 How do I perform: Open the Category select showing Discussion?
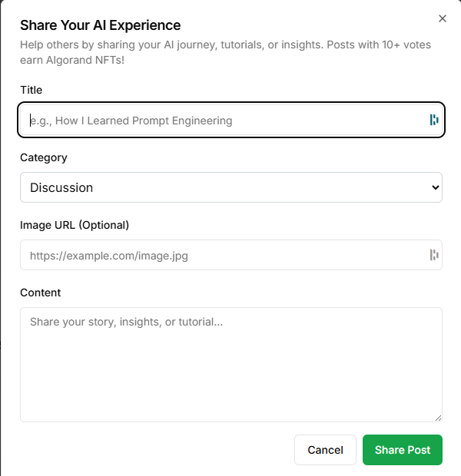tap(230, 187)
